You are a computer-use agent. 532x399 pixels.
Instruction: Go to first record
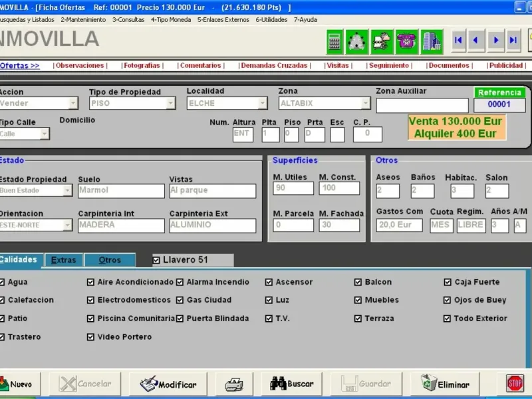pyautogui.click(x=458, y=41)
